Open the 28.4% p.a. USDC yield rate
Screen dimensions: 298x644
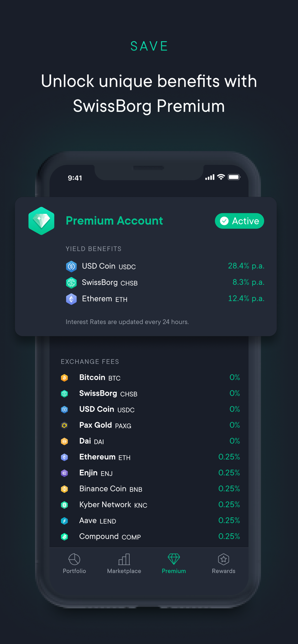[246, 266]
